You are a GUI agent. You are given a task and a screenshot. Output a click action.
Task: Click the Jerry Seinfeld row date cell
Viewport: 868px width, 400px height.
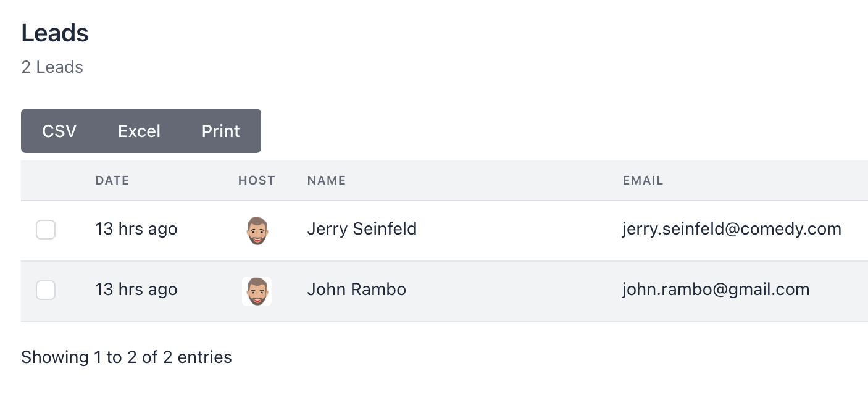(x=136, y=229)
